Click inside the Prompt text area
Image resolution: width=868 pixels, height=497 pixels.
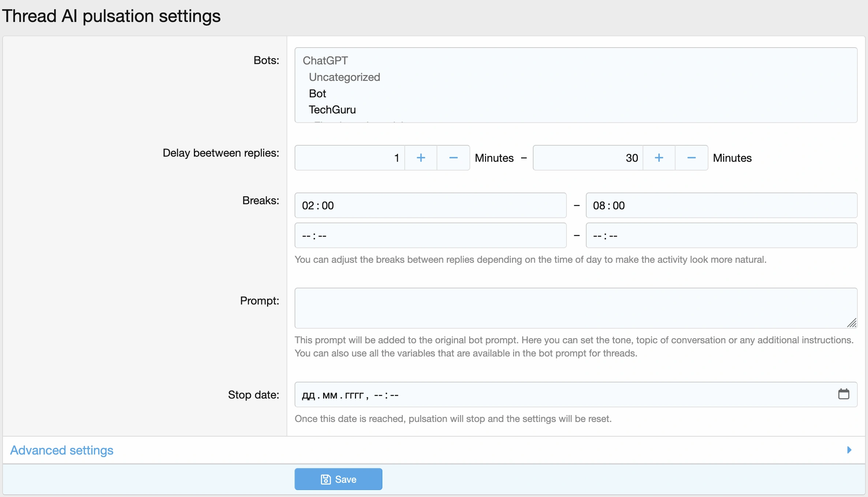576,308
